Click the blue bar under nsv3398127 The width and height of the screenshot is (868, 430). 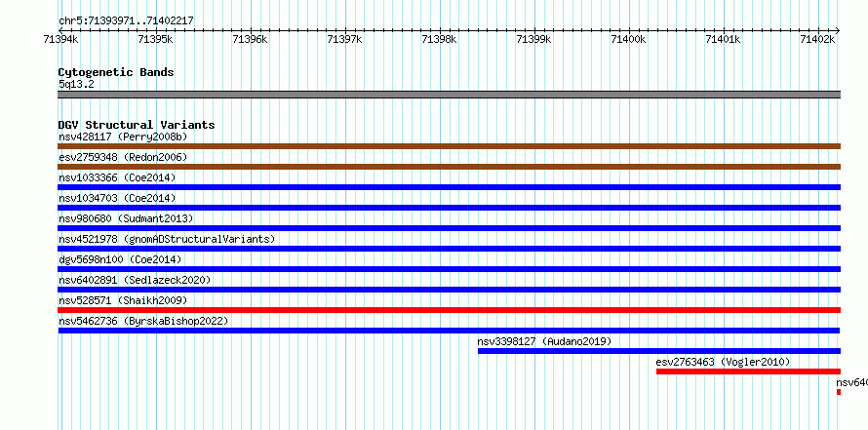[x=659, y=351]
